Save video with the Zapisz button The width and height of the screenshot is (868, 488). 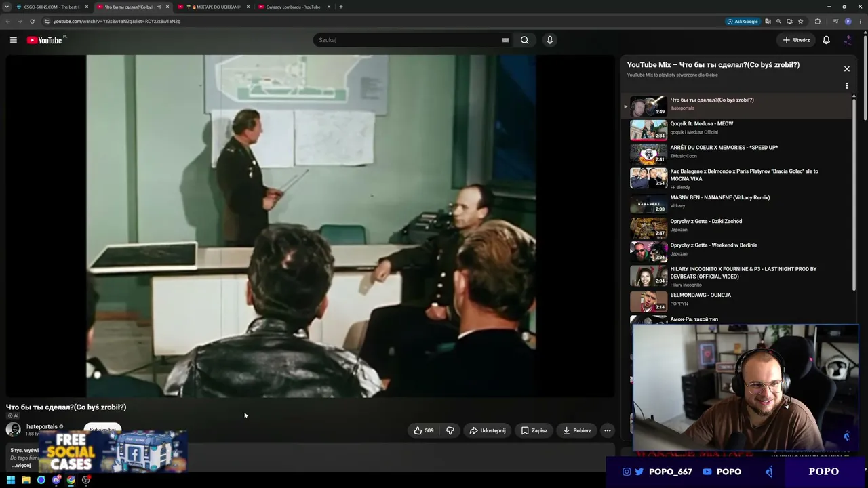[x=534, y=430]
